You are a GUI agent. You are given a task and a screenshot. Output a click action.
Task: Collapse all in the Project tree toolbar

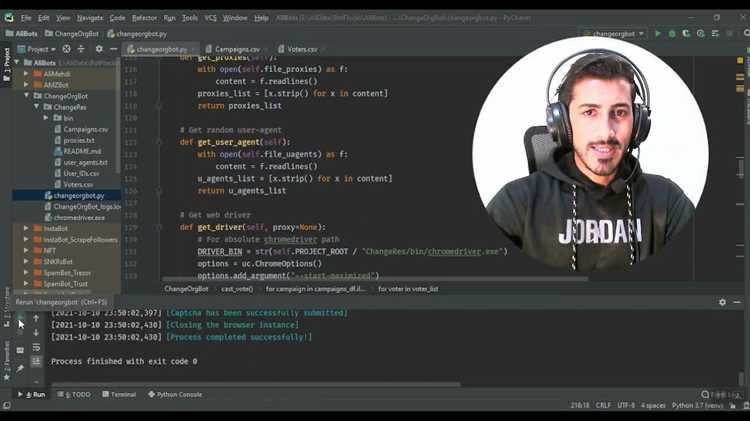[x=82, y=48]
